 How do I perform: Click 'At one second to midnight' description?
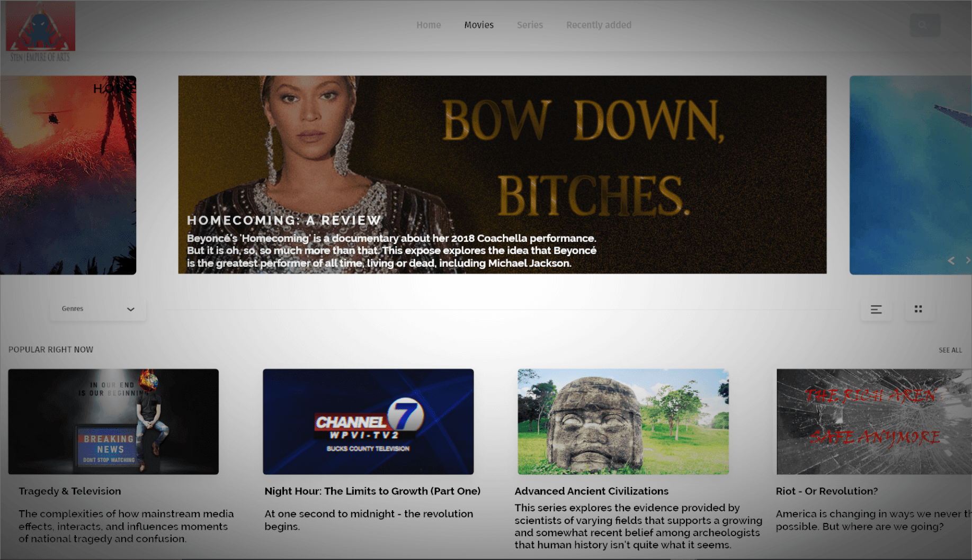pyautogui.click(x=369, y=520)
